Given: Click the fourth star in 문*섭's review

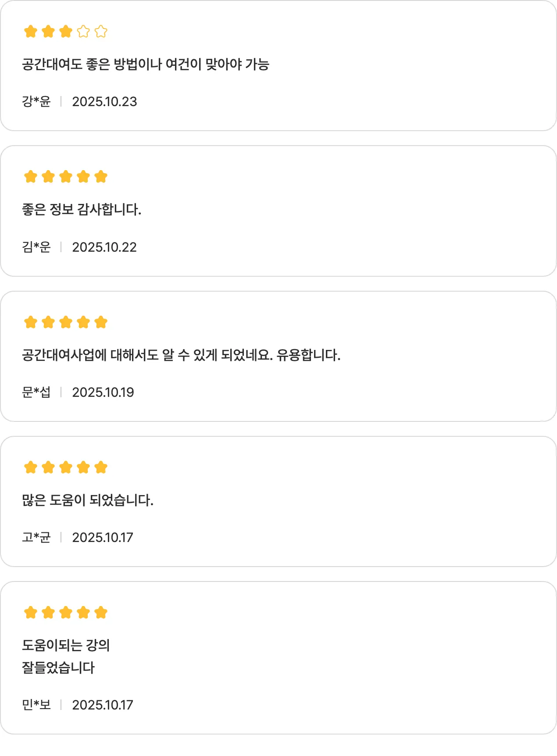Looking at the screenshot, I should pyautogui.click(x=83, y=322).
